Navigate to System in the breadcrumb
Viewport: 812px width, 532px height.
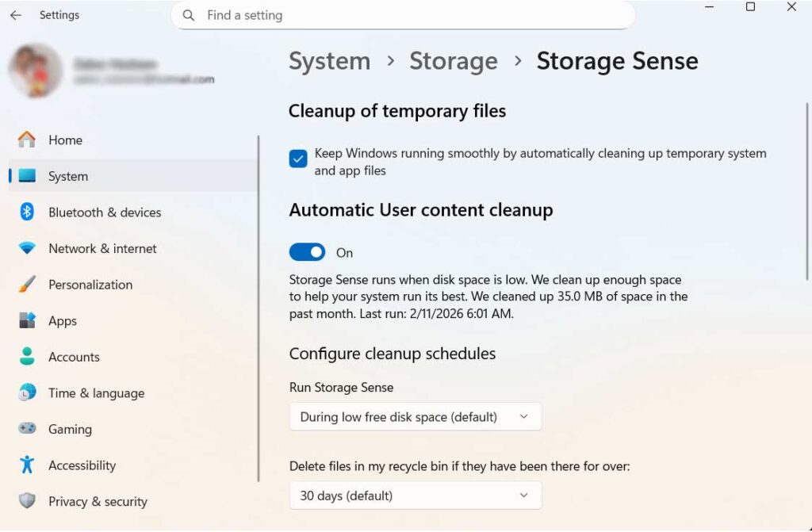[x=329, y=61]
